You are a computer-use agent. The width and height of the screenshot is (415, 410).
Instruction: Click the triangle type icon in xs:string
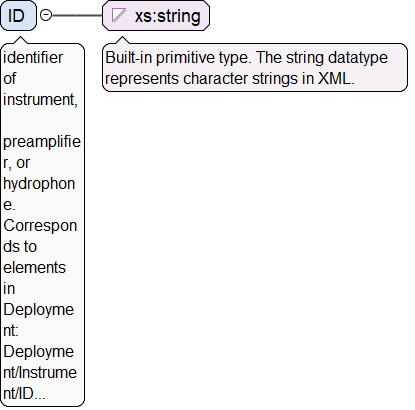118,15
